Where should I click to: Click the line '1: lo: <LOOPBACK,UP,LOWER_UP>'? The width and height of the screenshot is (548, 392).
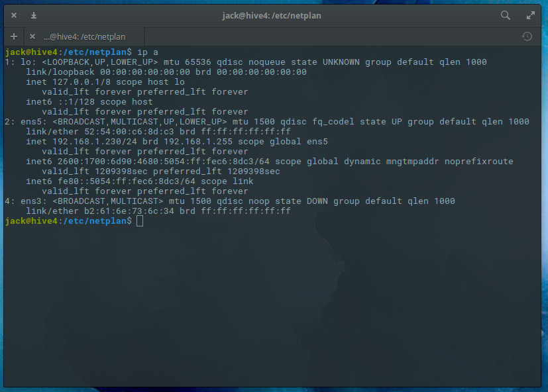pos(81,62)
